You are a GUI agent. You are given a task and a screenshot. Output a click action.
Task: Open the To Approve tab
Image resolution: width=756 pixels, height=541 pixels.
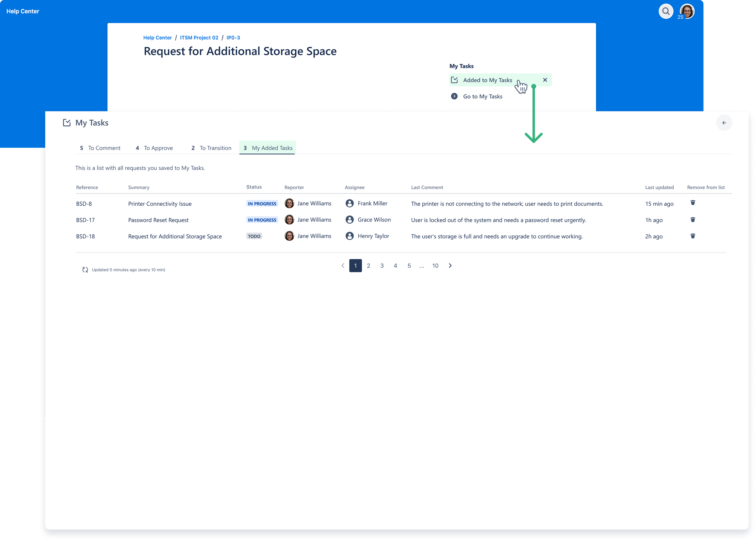click(154, 148)
